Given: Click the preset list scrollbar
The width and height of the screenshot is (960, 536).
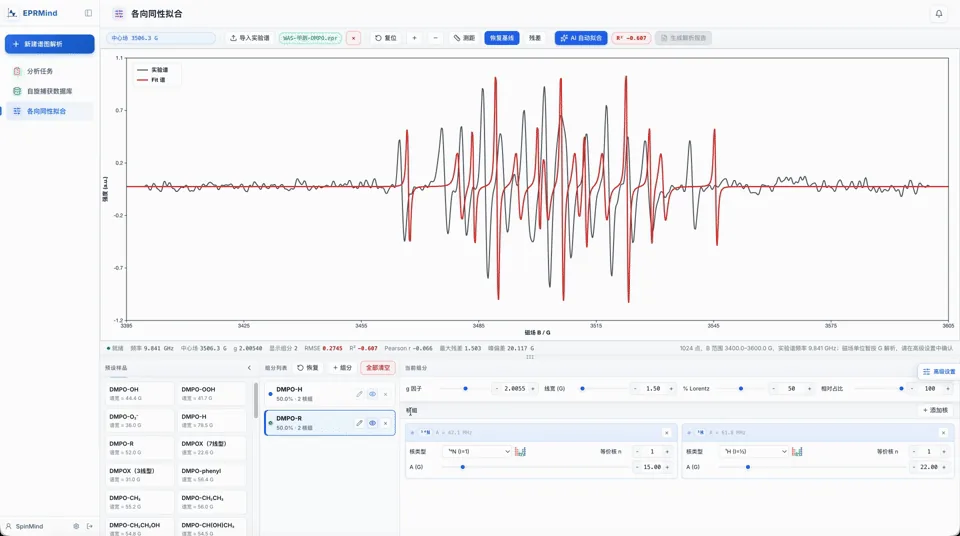Looking at the screenshot, I should click(x=255, y=400).
